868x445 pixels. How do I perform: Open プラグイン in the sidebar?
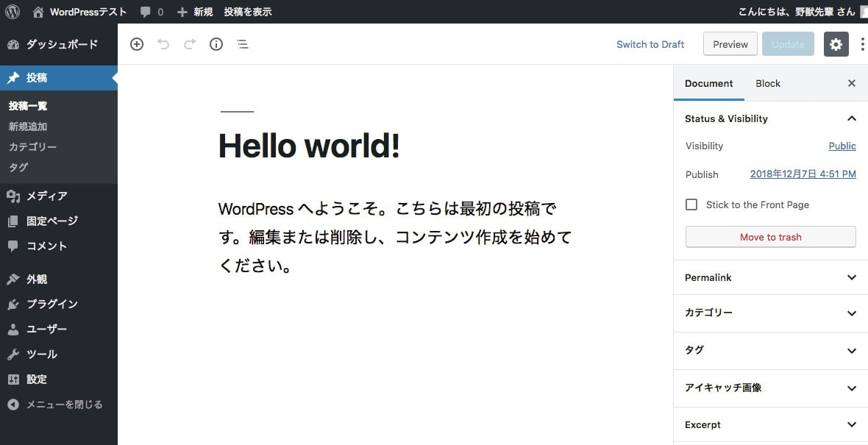[x=59, y=304]
